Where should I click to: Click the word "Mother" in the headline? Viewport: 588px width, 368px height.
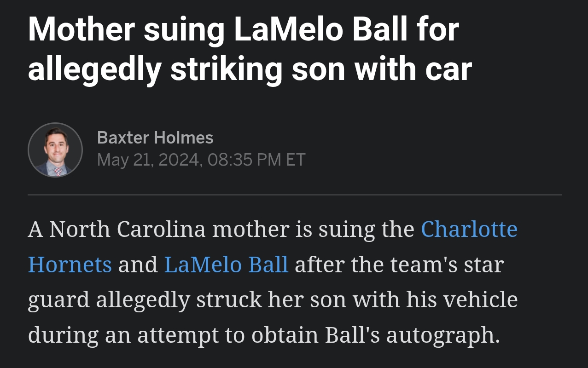[81, 30]
